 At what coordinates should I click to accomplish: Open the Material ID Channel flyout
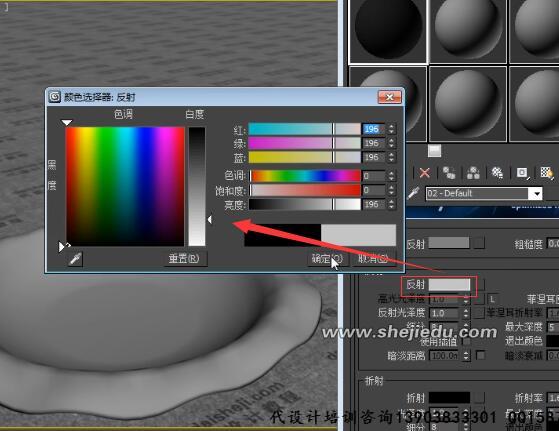point(522,173)
